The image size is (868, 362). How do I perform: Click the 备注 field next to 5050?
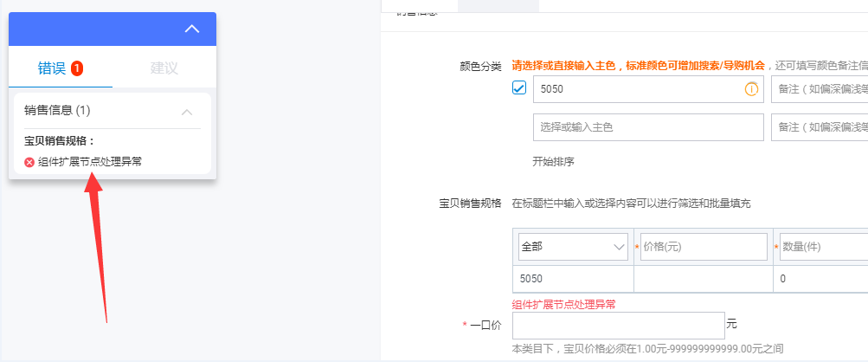click(x=820, y=89)
